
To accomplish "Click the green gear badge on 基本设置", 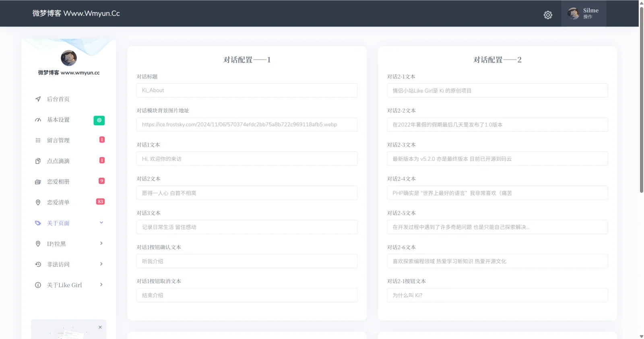I will click(99, 120).
